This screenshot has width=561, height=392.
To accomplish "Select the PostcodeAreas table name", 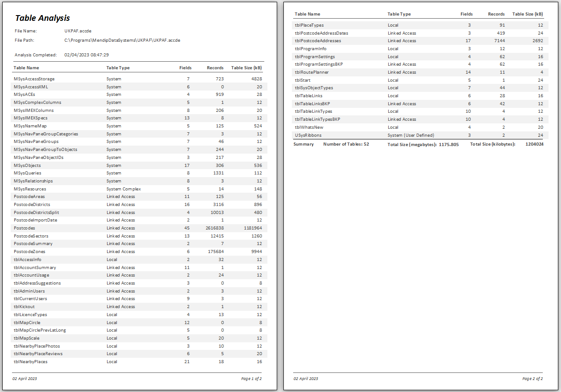I will click(x=29, y=197).
